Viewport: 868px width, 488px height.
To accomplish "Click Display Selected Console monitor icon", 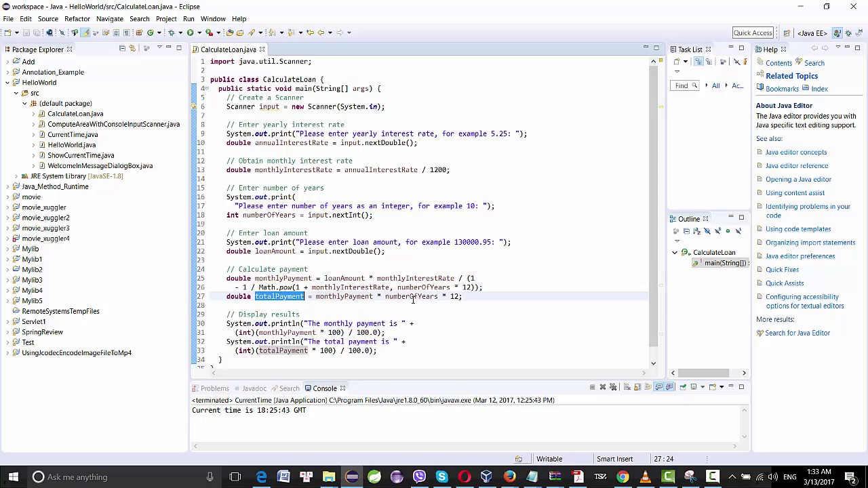I will [693, 387].
